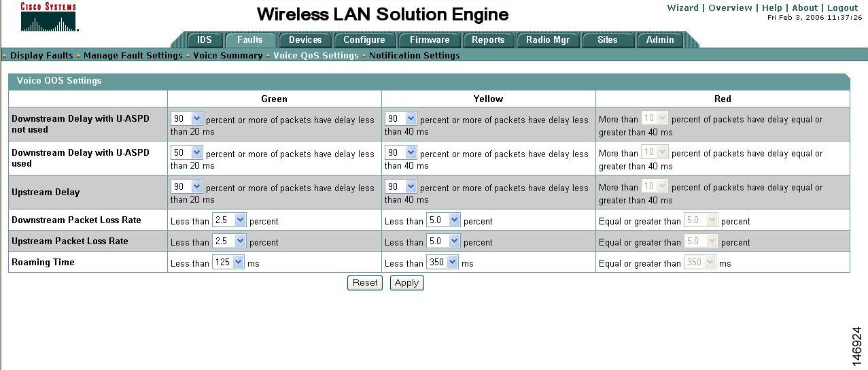Open the Overview link
868x370 pixels.
click(730, 7)
